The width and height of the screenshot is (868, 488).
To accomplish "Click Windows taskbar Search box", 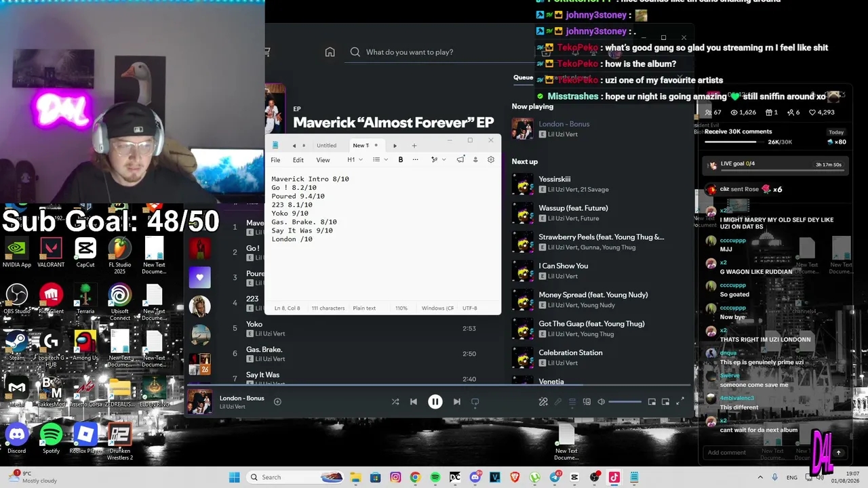I will [295, 477].
